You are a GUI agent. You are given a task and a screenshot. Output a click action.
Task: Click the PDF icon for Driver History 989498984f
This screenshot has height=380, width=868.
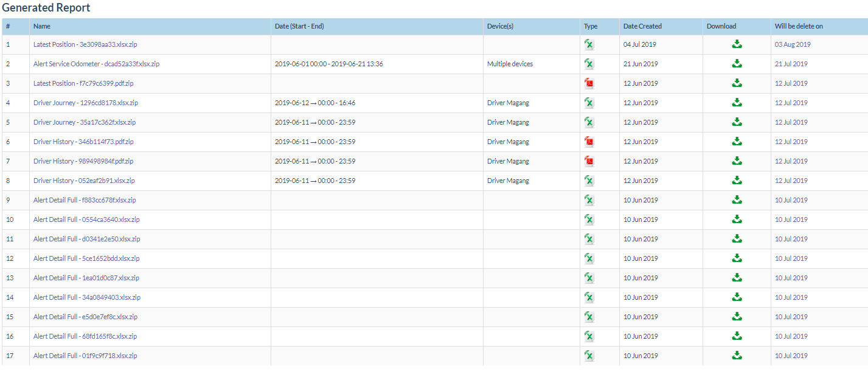[589, 161]
